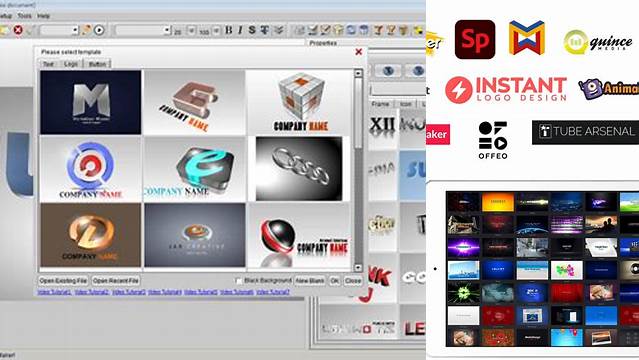Toggle Italic text formatting

(x=240, y=30)
